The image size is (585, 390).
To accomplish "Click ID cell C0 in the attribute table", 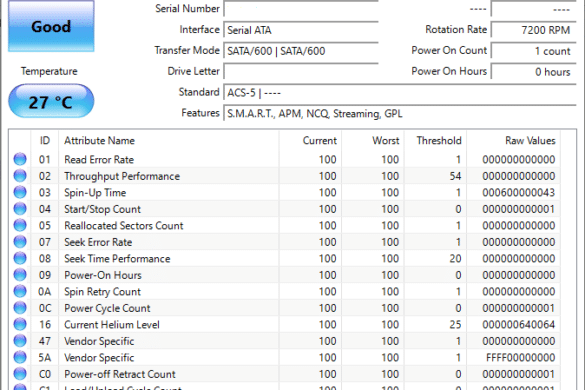I will point(45,374).
